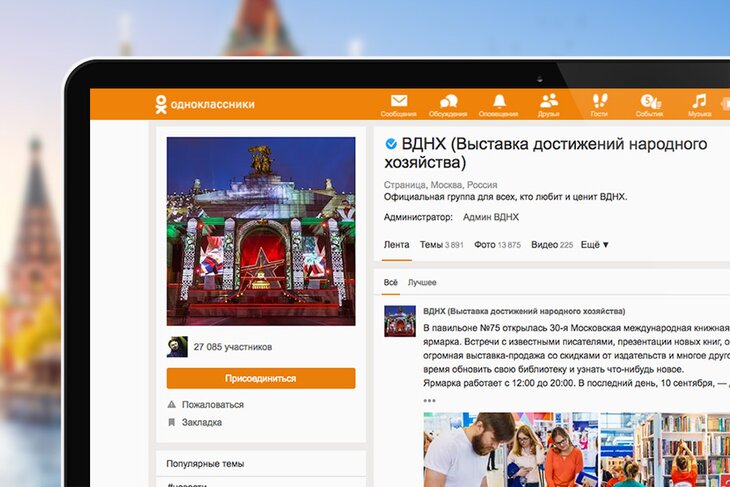Open Обсуждения (Discussions) chat icon
Image resolution: width=730 pixels, height=487 pixels.
449,101
